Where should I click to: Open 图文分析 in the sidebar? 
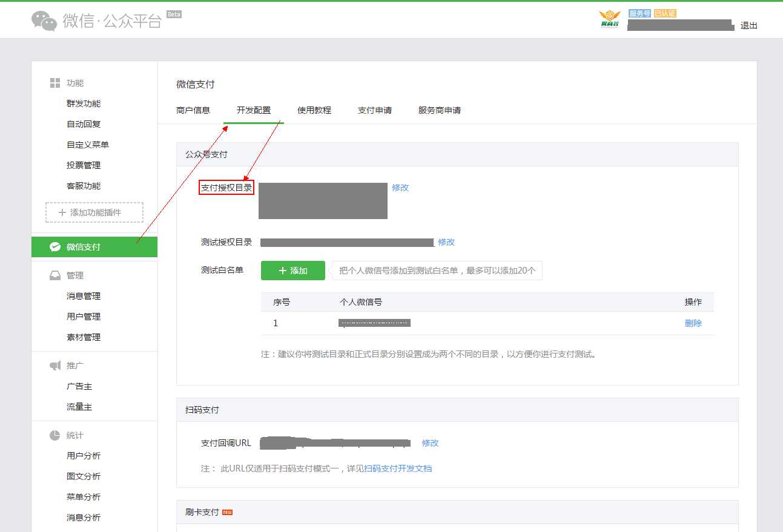click(84, 476)
